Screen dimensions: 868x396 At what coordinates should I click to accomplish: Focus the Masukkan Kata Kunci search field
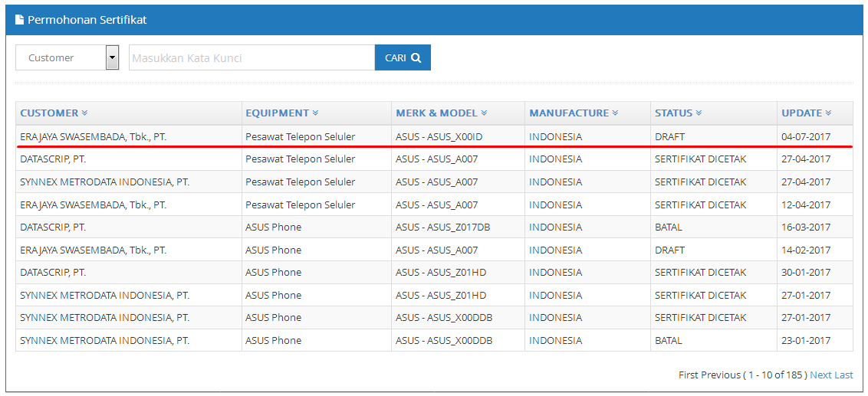coord(252,57)
